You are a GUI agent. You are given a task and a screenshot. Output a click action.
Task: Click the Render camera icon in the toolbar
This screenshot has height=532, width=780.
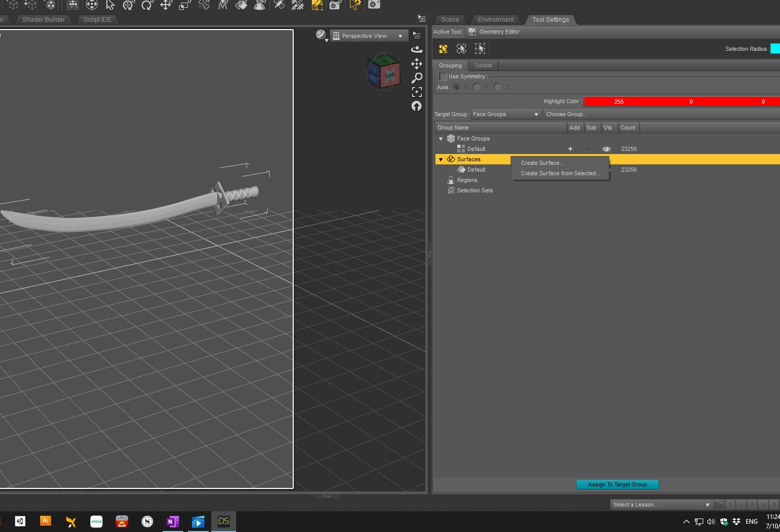coord(374,5)
